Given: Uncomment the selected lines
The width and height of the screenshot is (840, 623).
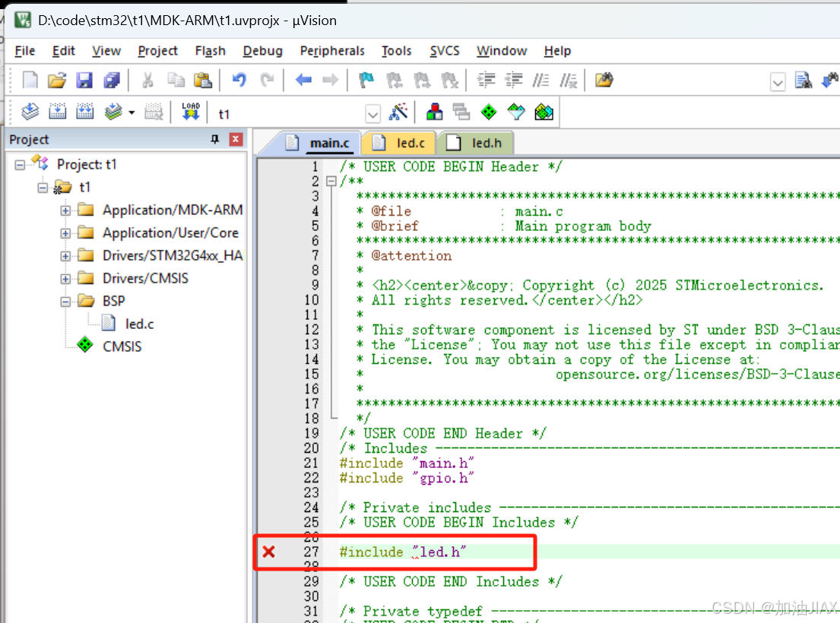Looking at the screenshot, I should [569, 81].
